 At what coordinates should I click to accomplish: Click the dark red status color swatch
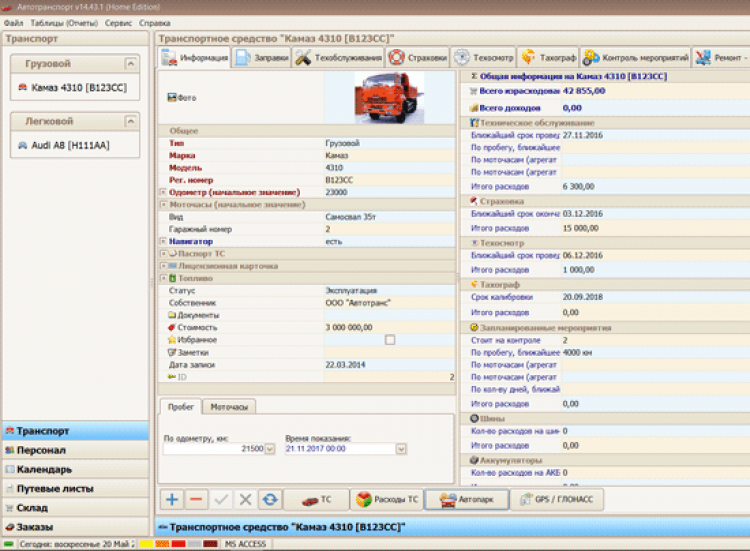pos(210,544)
